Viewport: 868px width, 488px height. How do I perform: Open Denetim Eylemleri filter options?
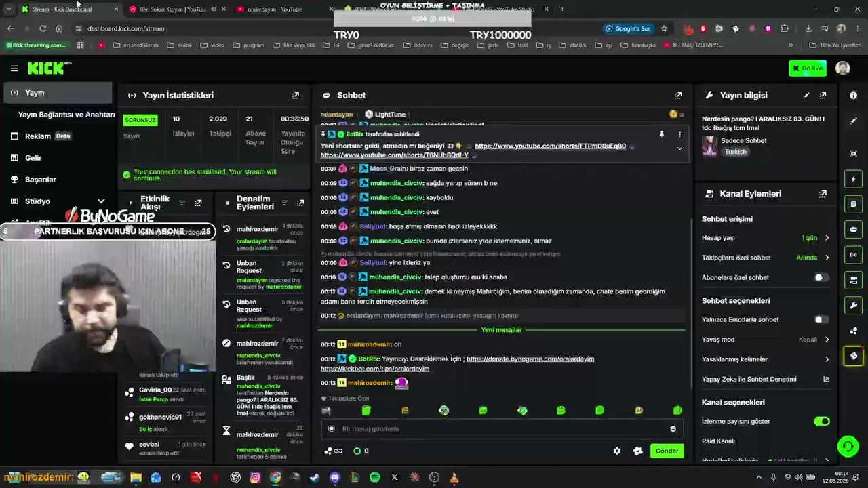click(x=284, y=203)
